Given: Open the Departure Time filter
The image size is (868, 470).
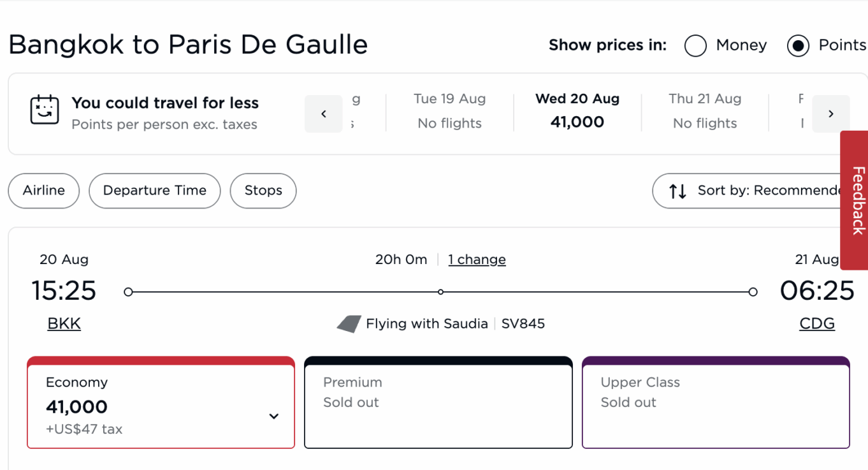Looking at the screenshot, I should point(155,191).
